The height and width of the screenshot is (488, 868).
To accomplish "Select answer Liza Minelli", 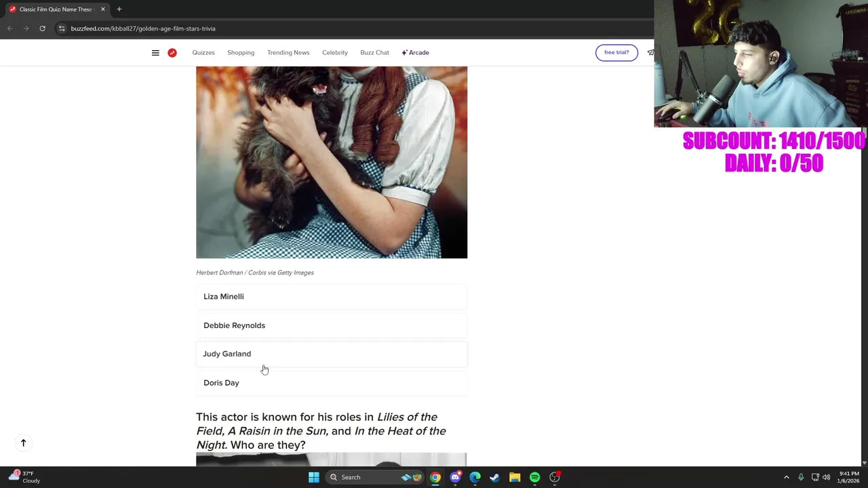I will 332,296.
